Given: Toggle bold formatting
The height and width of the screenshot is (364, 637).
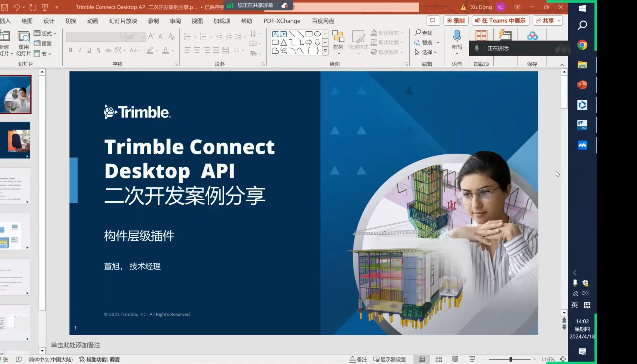Looking at the screenshot, I should click(x=71, y=50).
